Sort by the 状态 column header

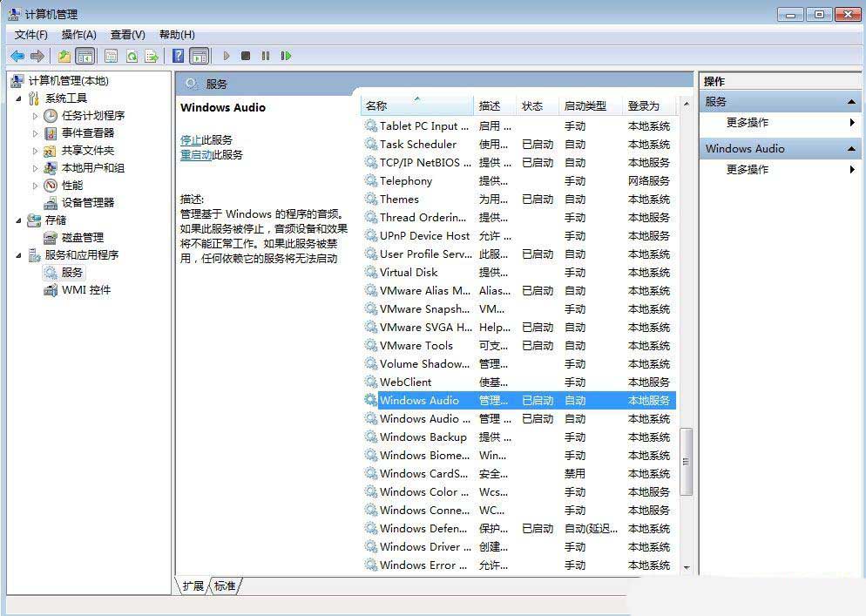pyautogui.click(x=538, y=105)
